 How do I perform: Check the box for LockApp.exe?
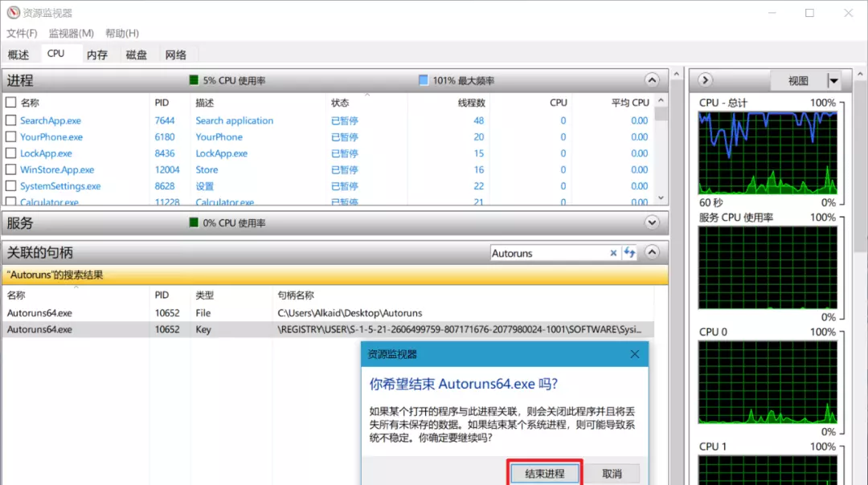(x=10, y=153)
